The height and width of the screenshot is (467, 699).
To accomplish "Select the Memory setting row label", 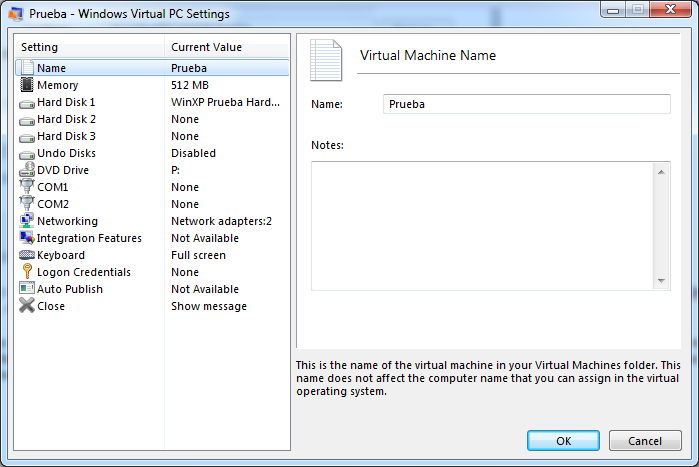I will click(58, 85).
